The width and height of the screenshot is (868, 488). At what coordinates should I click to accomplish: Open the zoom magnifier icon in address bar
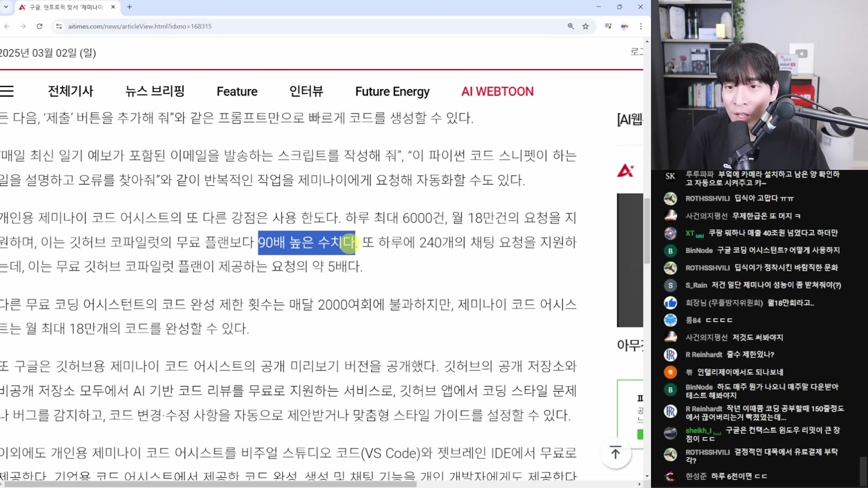[571, 26]
